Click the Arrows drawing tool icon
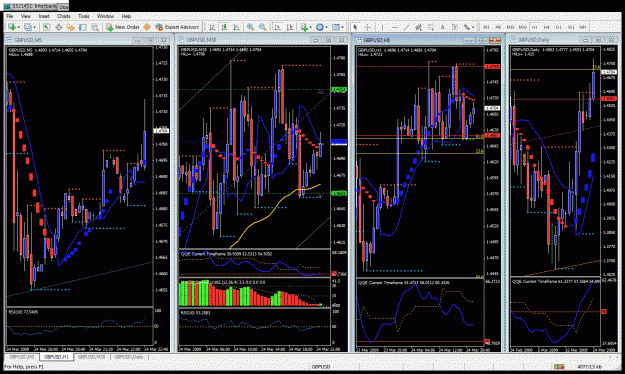This screenshot has height=374, width=625. (x=467, y=27)
